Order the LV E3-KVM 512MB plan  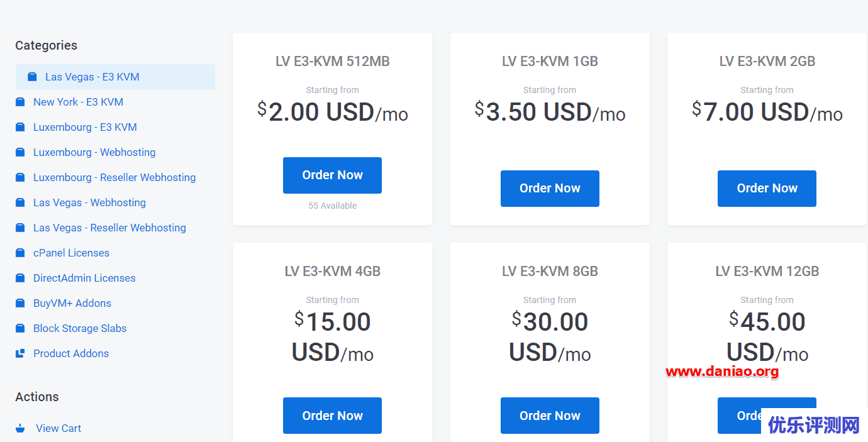point(332,175)
